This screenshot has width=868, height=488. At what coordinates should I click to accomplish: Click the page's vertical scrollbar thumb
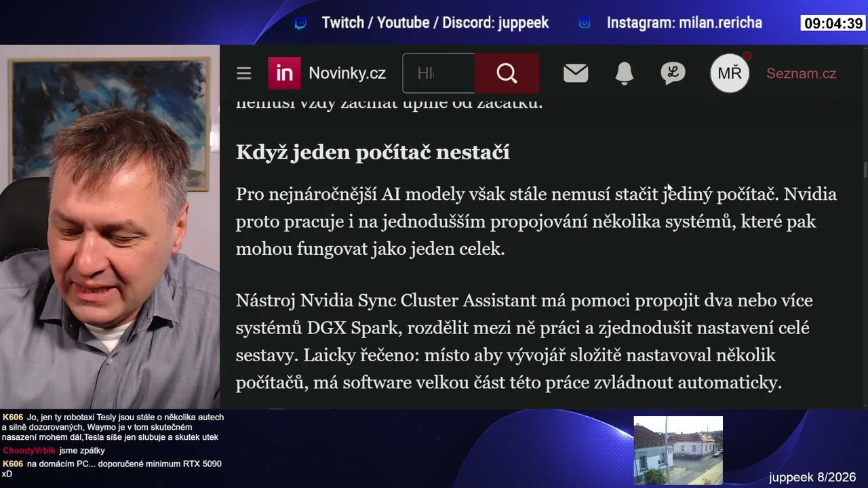click(x=865, y=169)
